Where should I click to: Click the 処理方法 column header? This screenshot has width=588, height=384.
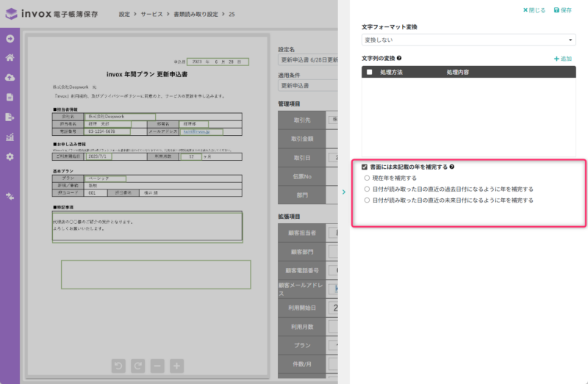click(391, 72)
